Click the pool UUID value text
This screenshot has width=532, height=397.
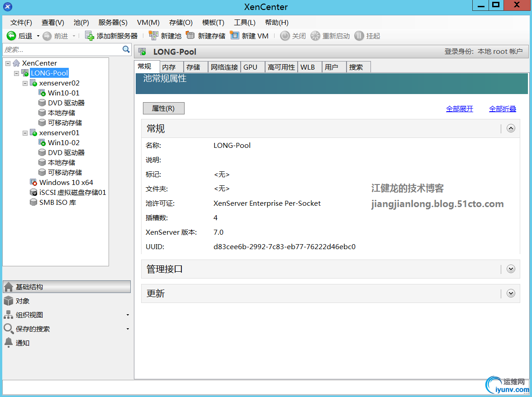(x=284, y=246)
